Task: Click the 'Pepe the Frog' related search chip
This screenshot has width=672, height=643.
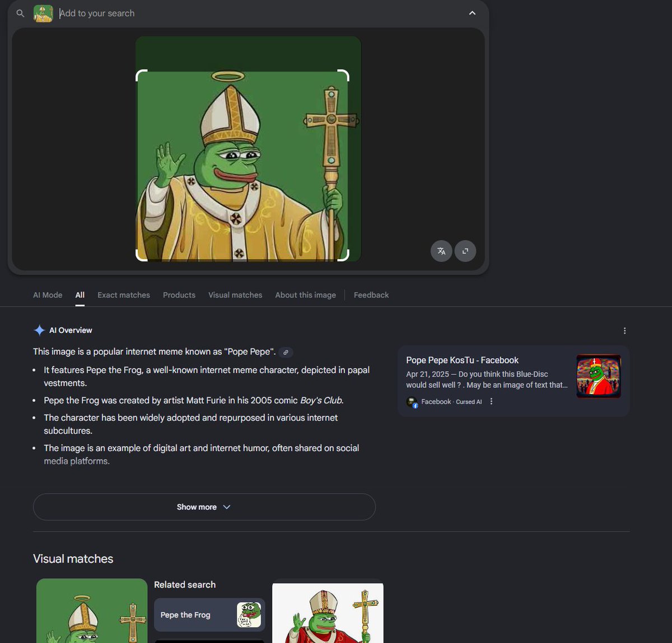Action: [x=209, y=615]
